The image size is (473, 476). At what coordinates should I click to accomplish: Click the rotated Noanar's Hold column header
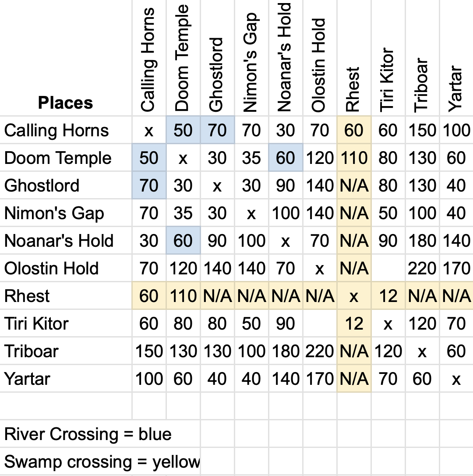(x=285, y=57)
